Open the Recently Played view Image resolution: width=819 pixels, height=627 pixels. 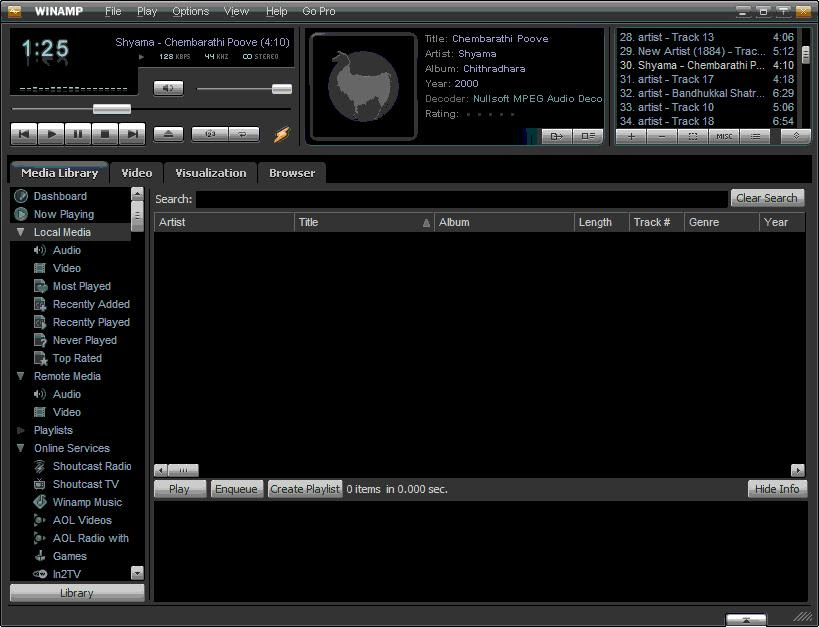[x=91, y=322]
